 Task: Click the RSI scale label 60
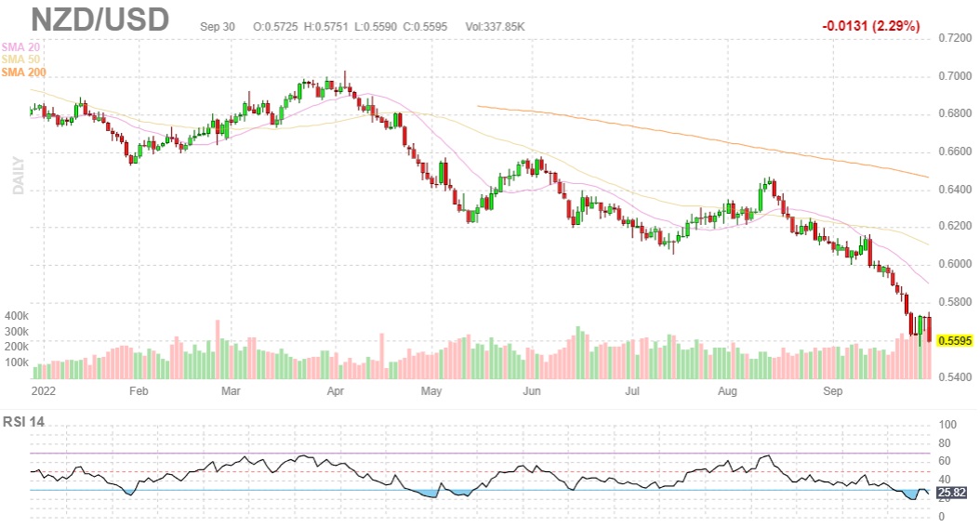click(x=945, y=461)
